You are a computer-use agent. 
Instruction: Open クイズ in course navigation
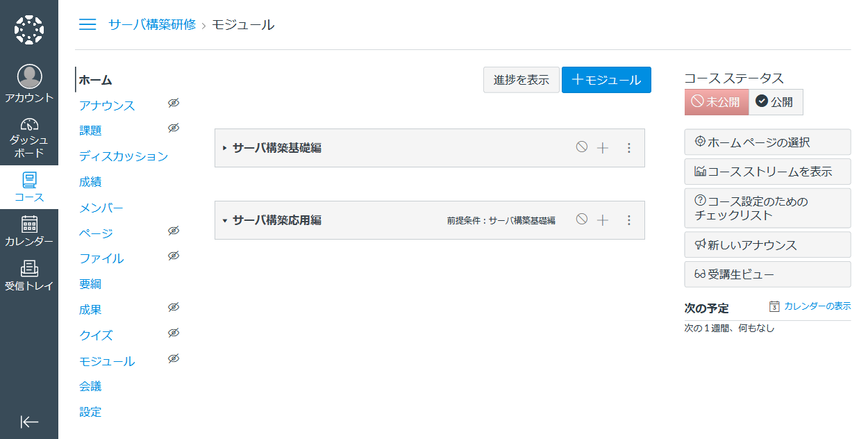96,336
